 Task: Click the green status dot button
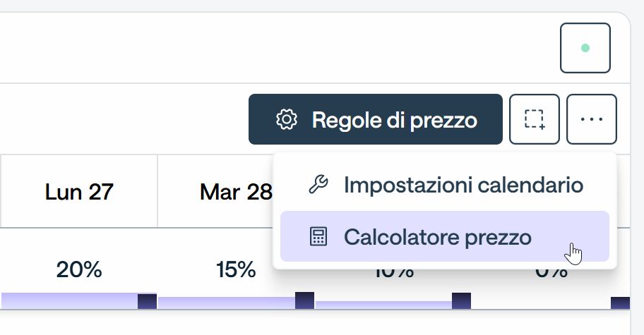click(585, 48)
